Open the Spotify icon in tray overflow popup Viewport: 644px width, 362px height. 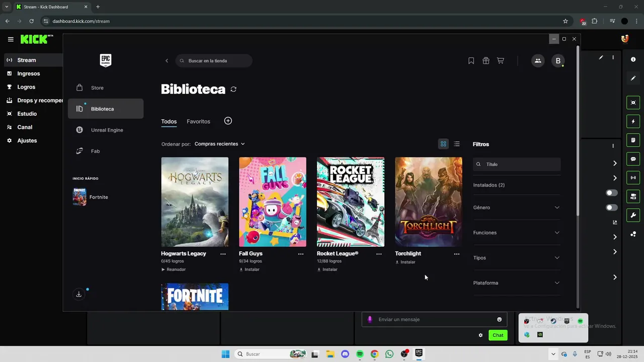pos(580,321)
